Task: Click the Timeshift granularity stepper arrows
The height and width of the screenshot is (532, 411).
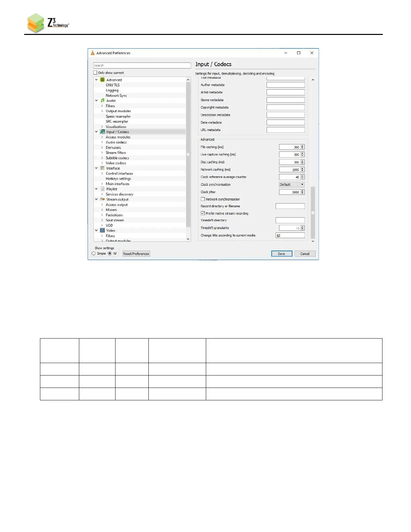Action: (x=303, y=228)
